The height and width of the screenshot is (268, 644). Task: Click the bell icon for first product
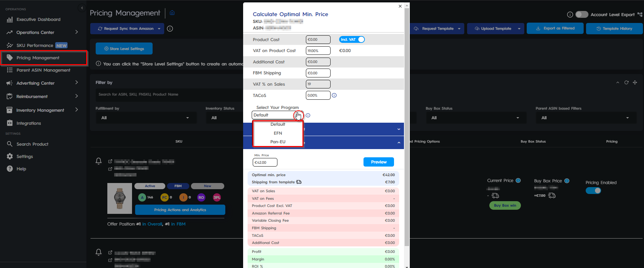98,161
